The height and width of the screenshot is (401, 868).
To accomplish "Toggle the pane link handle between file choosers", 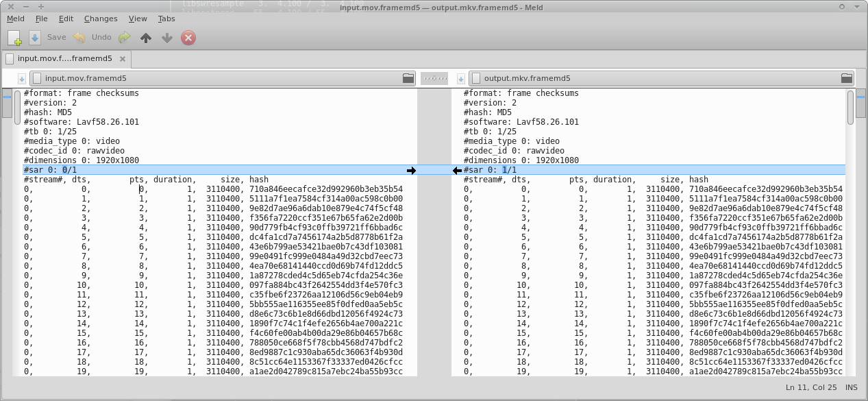I will pos(434,79).
